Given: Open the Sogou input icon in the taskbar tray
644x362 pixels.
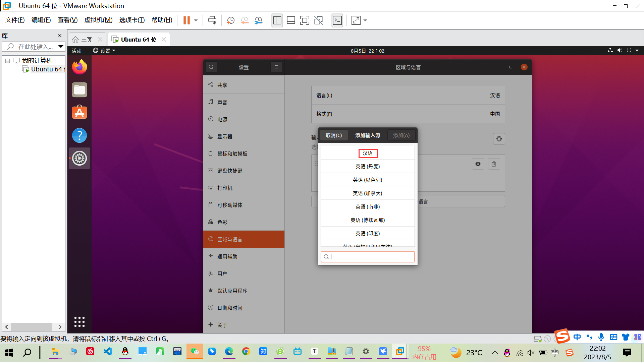Looking at the screenshot, I should pyautogui.click(x=569, y=352).
